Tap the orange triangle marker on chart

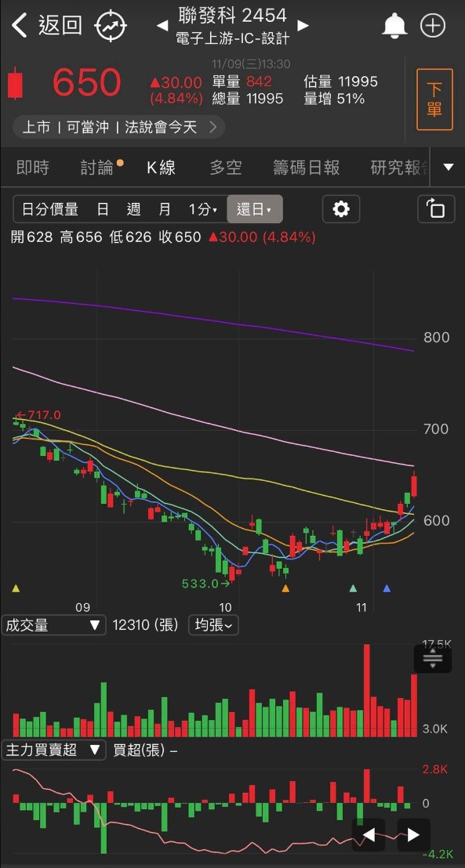pyautogui.click(x=285, y=588)
